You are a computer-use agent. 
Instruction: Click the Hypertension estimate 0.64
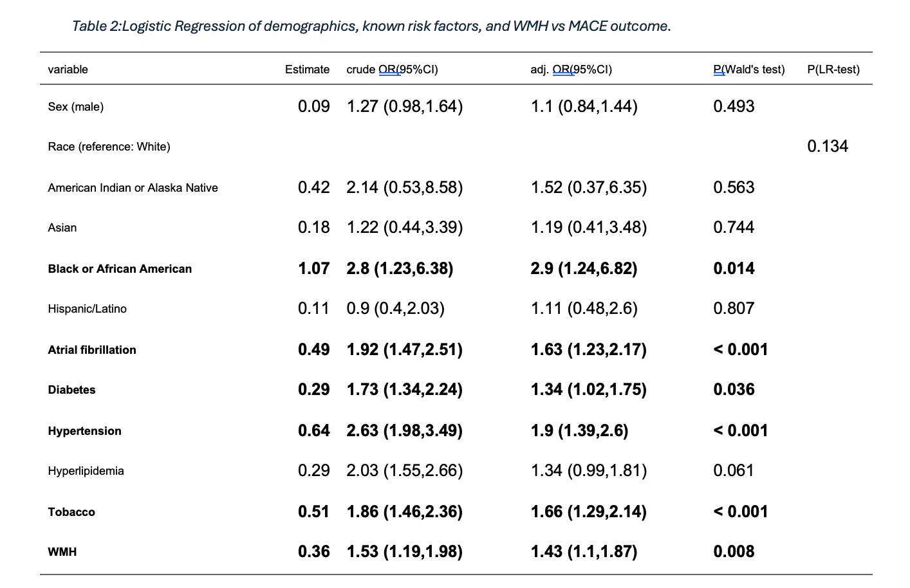[x=313, y=431]
